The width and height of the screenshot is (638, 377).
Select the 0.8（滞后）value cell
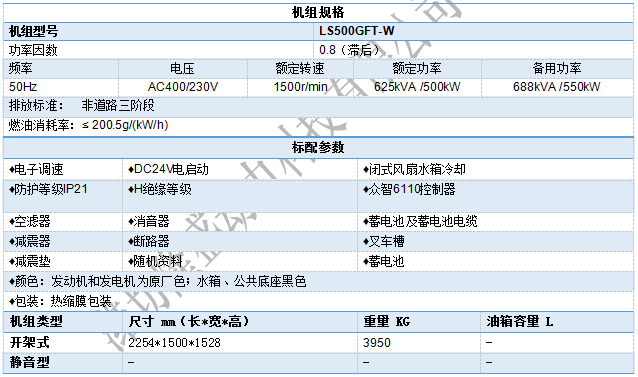473,50
